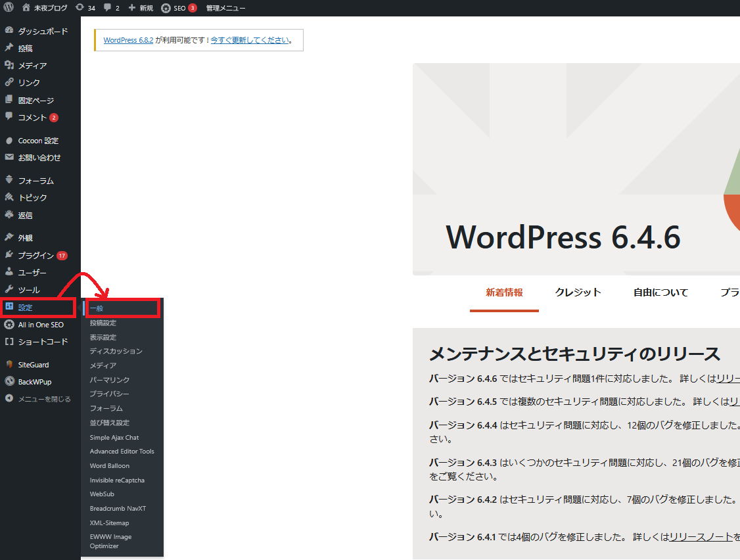This screenshot has width=740, height=560.
Task: Click the プラグイン plug icon in sidebar
Action: pos(9,255)
